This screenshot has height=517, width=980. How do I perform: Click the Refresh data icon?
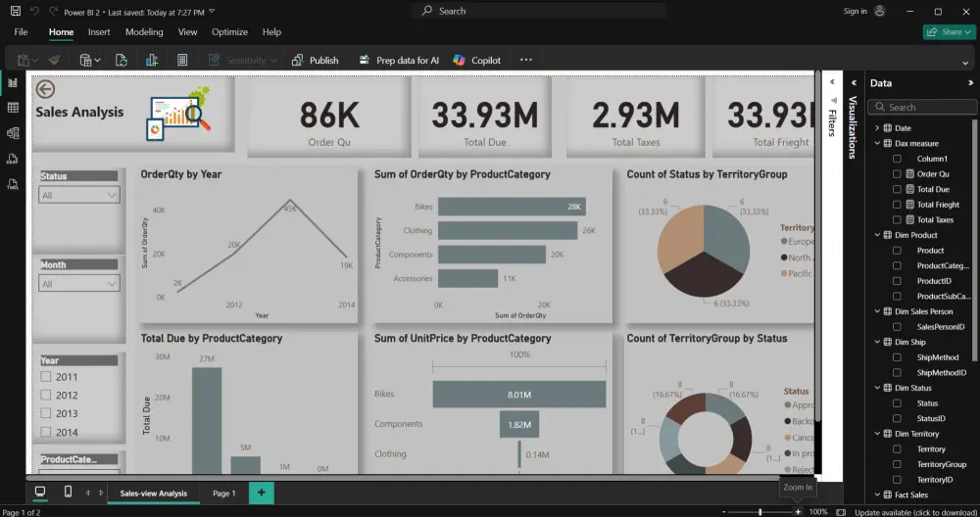pyautogui.click(x=122, y=60)
